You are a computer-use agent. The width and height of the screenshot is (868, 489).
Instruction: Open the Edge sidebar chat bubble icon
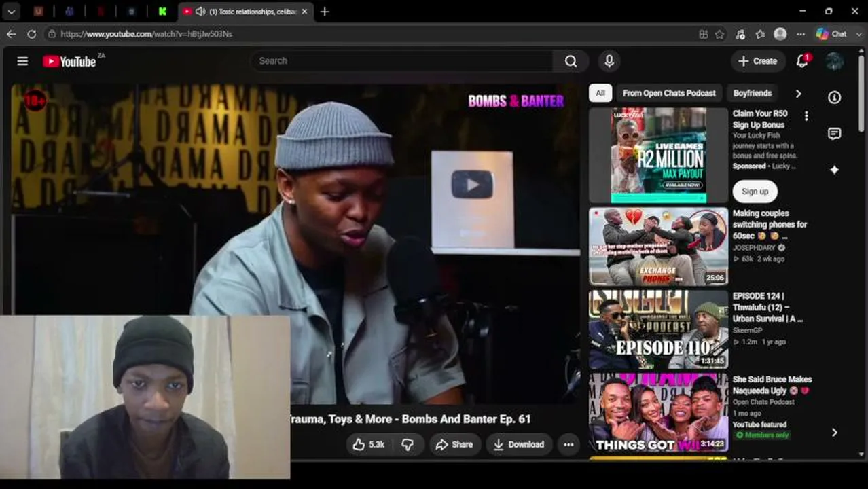point(834,134)
